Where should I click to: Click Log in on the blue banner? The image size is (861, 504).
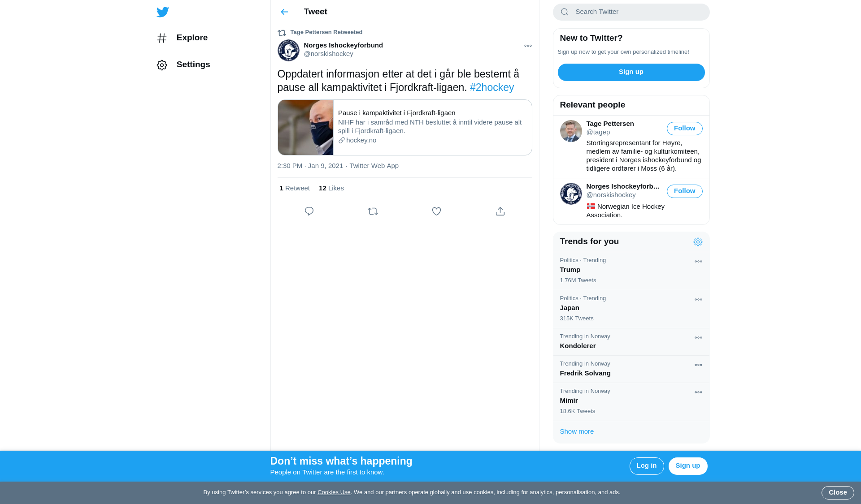(646, 466)
